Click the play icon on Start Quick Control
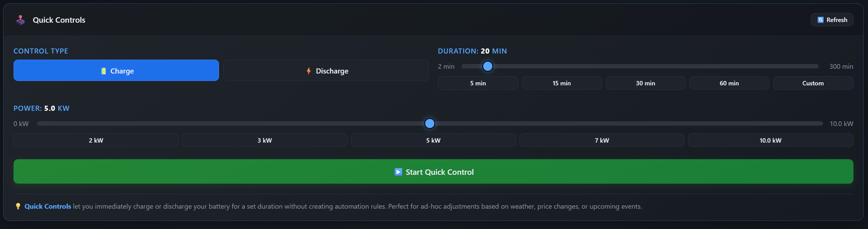This screenshot has width=868, height=229. pos(397,172)
